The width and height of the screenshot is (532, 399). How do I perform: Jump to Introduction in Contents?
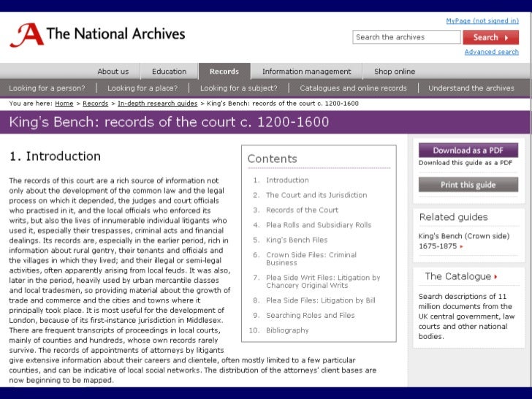[287, 180]
